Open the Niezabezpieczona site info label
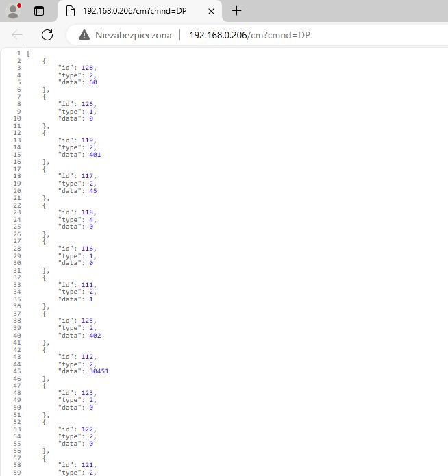The image size is (448, 476). [133, 35]
